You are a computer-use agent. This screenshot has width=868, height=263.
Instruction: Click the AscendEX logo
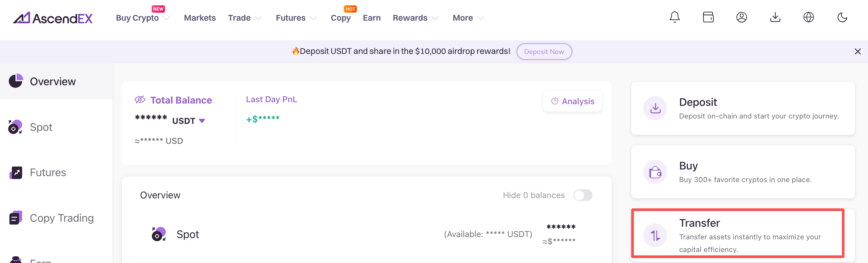coord(53,18)
